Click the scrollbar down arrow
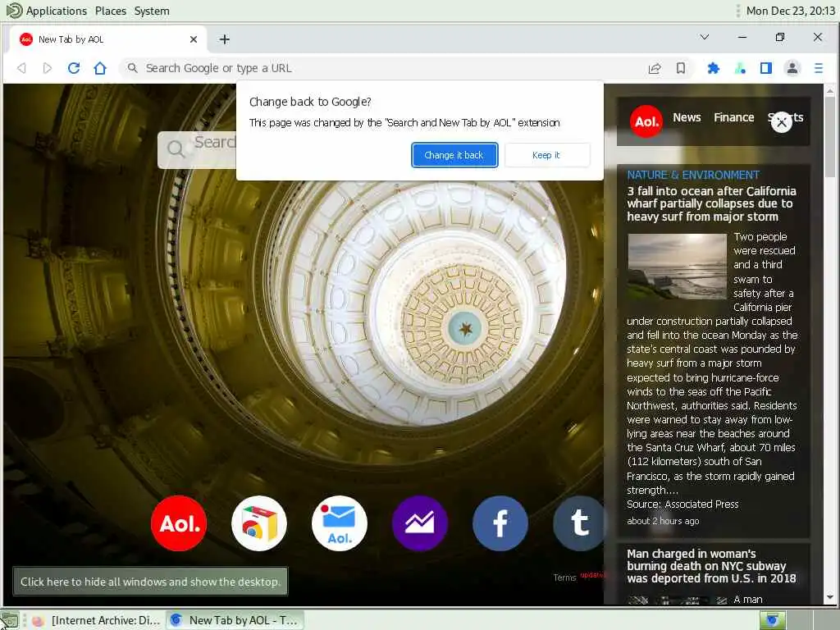Viewport: 840px width, 630px height. pos(830,597)
